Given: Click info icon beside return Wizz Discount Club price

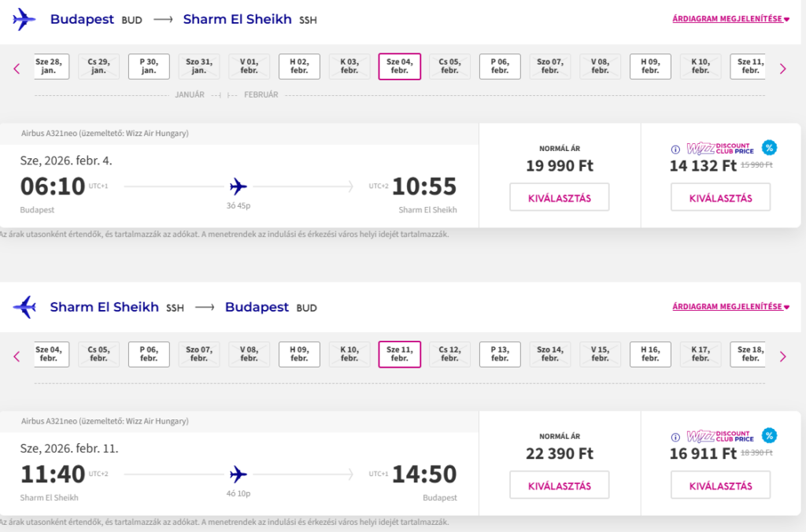Looking at the screenshot, I should tap(675, 437).
